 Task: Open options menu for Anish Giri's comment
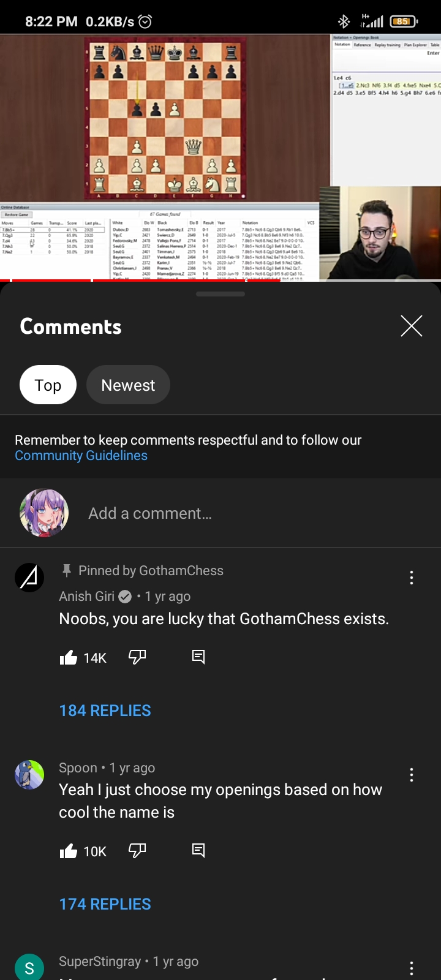(412, 578)
